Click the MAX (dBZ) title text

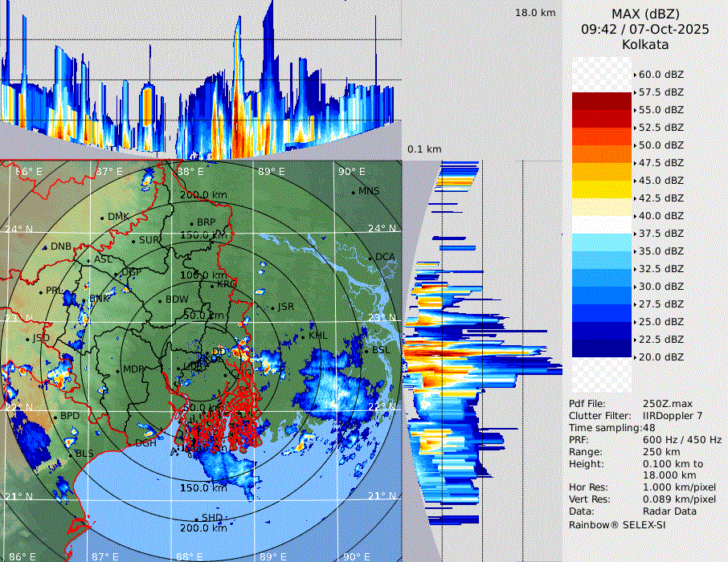645,14
